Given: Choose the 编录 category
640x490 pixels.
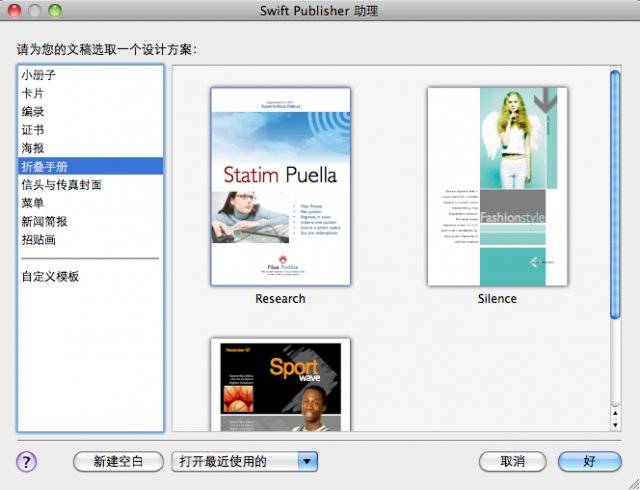Looking at the screenshot, I should (32, 112).
